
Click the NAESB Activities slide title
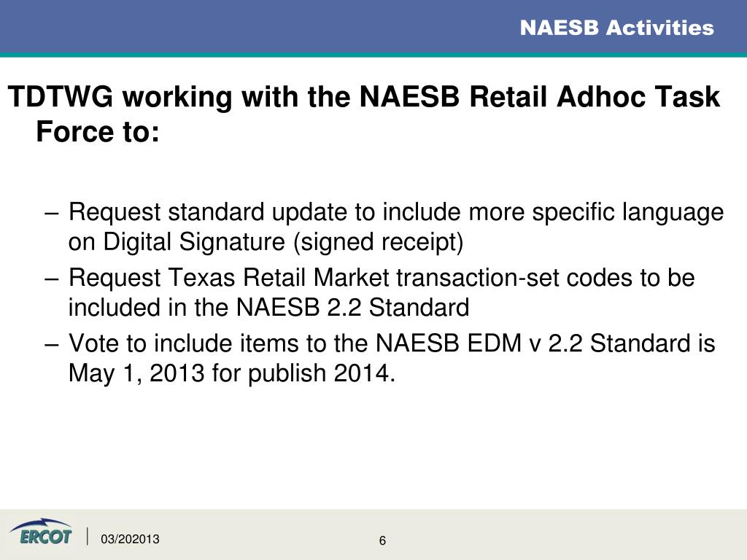(617, 28)
